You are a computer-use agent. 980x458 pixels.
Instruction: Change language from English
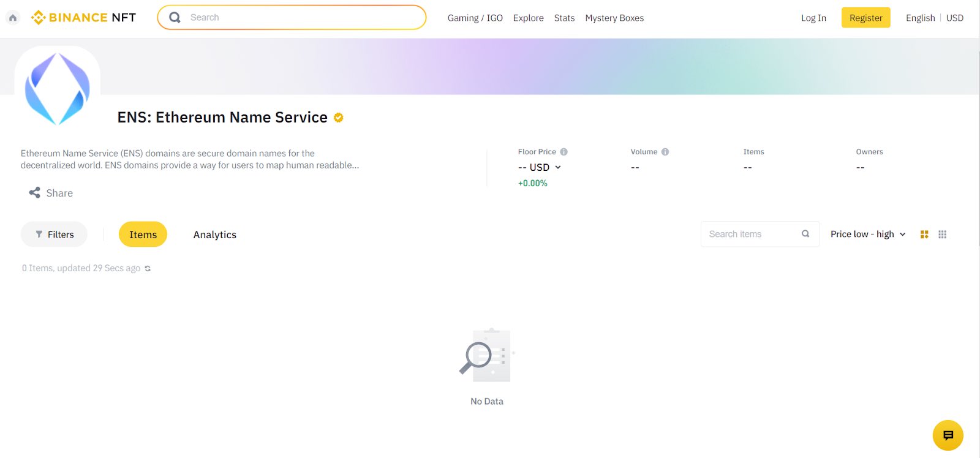(921, 18)
